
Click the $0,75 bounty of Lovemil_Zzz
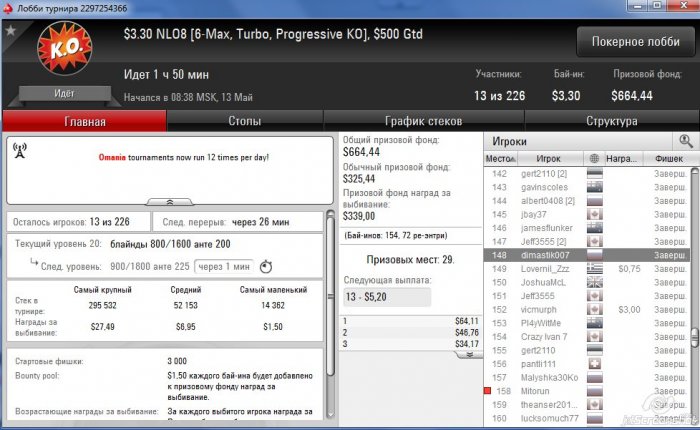click(629, 269)
